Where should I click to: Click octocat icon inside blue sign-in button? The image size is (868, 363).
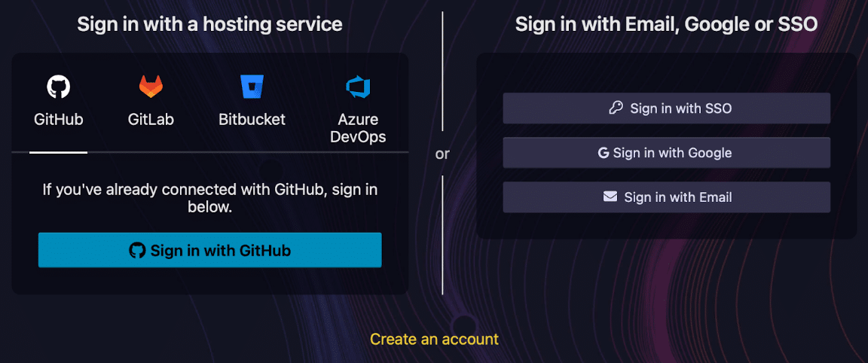pyautogui.click(x=137, y=251)
